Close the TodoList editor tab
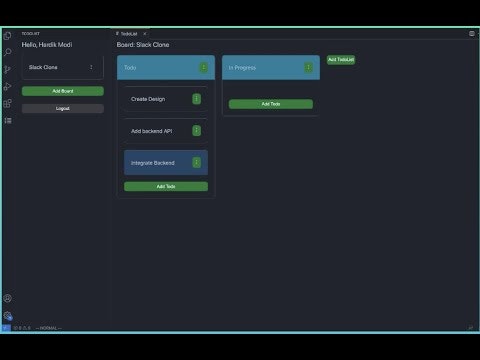 pyautogui.click(x=145, y=34)
